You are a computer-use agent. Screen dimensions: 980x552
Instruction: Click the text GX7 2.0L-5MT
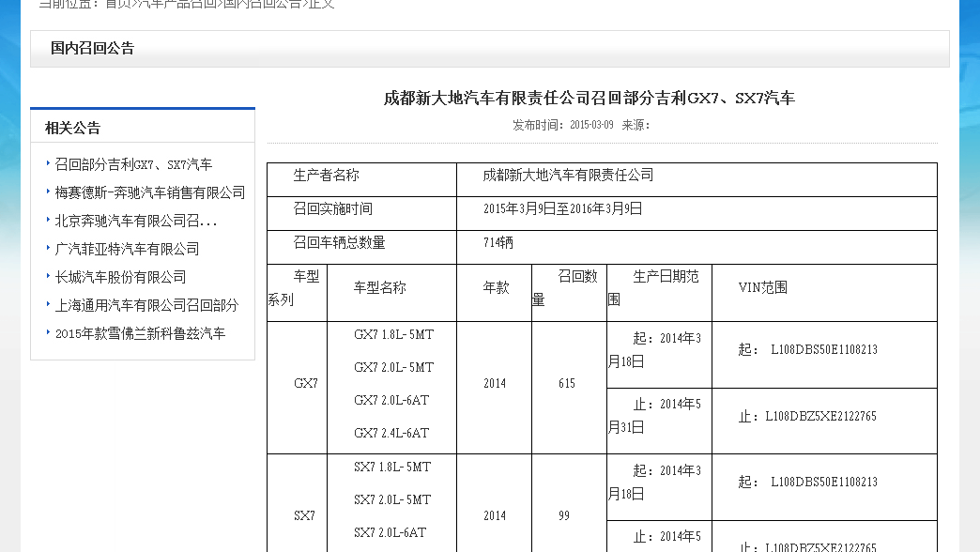pos(393,368)
